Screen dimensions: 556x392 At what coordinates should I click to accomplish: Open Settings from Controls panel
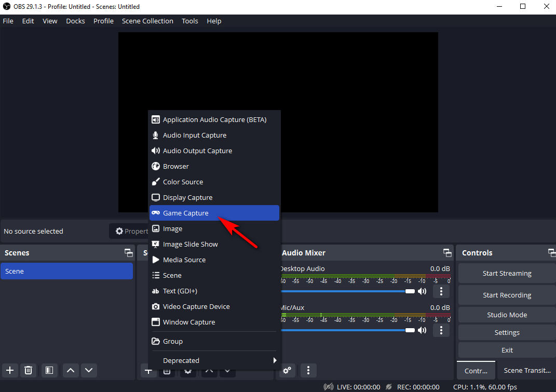(x=507, y=332)
